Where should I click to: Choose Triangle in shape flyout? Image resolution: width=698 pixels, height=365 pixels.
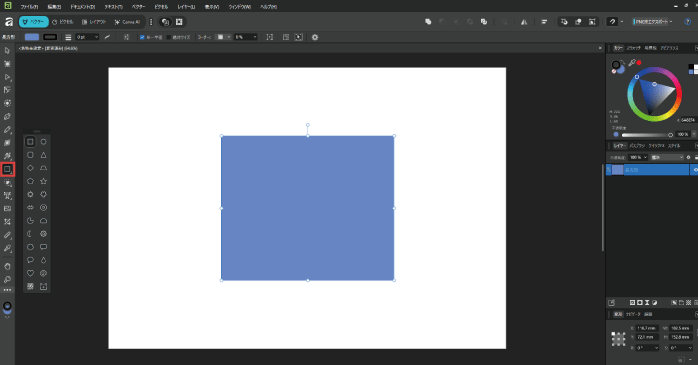43,155
